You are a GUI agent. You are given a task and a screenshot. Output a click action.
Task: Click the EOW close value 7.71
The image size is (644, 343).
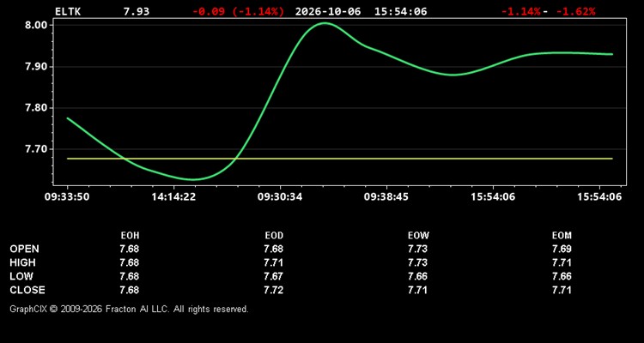click(417, 290)
